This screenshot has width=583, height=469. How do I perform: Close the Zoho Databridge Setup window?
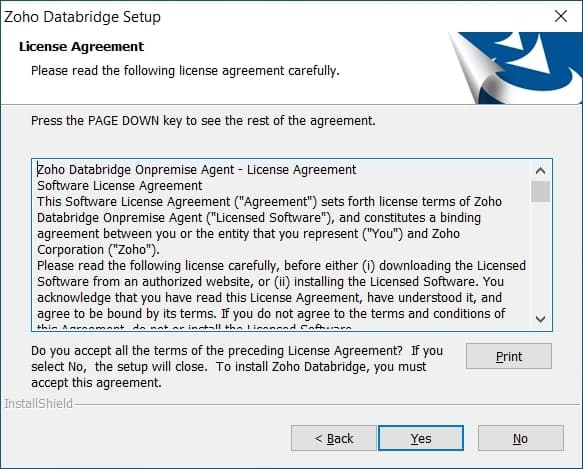[561, 16]
